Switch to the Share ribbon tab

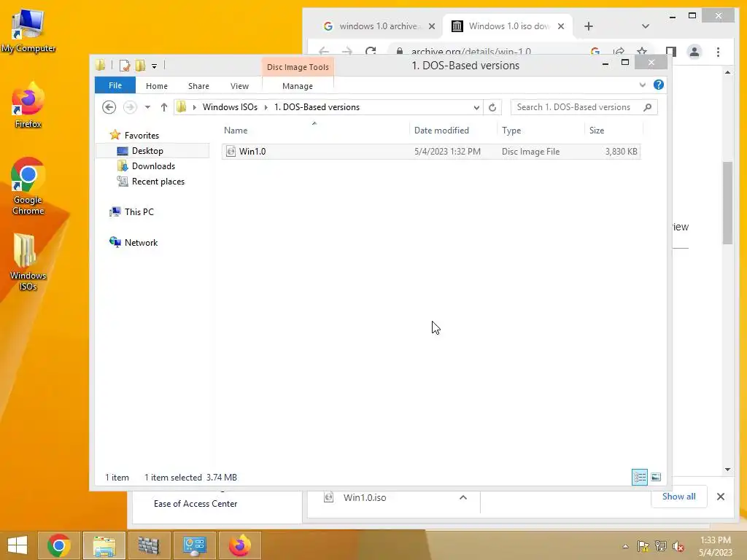(198, 86)
